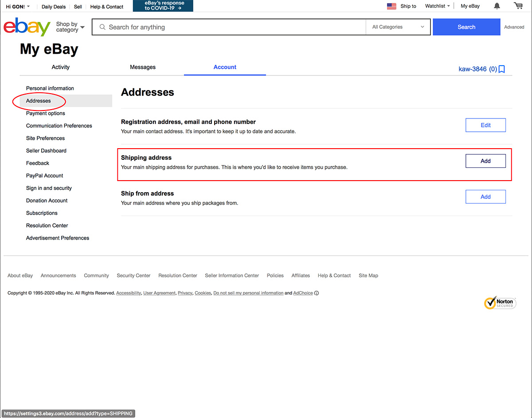Click Do not sell my personal information
Screen dimensions: 532x418
pyautogui.click(x=248, y=293)
